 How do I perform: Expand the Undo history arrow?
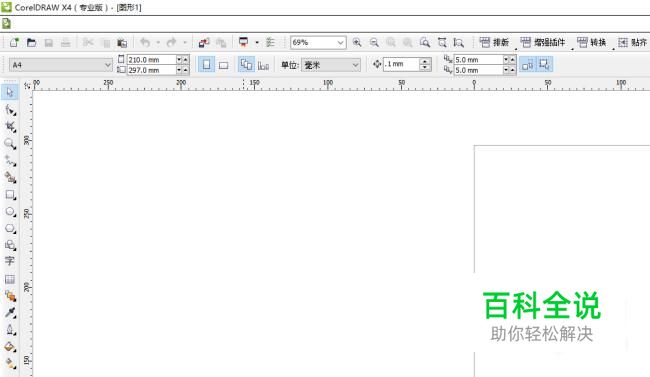pyautogui.click(x=158, y=42)
